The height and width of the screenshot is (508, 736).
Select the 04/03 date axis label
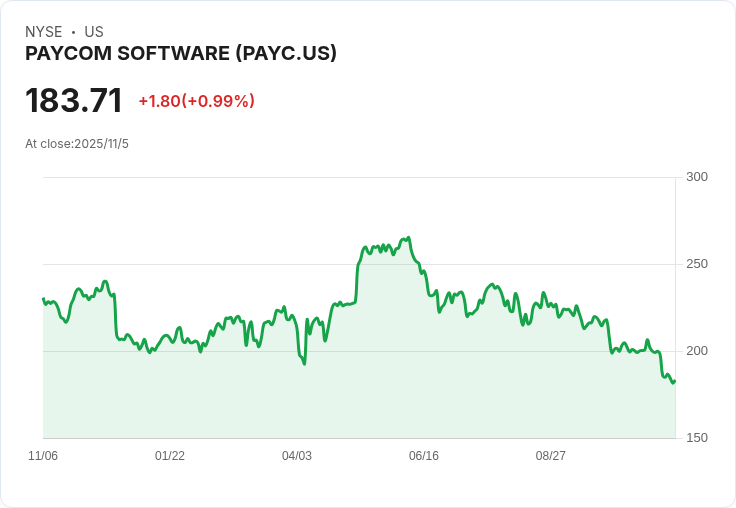click(x=297, y=456)
